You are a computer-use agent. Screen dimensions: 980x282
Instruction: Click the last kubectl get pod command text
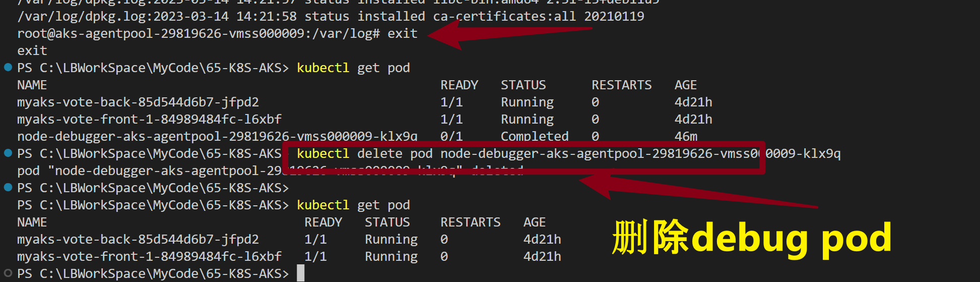click(353, 205)
